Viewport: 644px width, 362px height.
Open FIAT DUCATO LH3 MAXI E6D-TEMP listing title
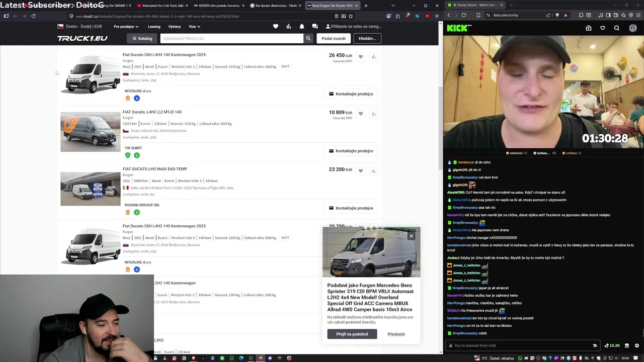point(155,169)
